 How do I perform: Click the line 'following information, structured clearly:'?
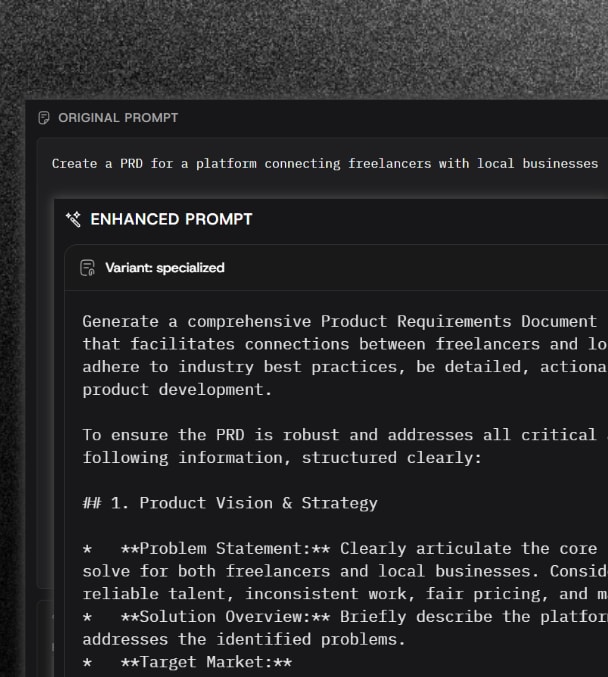coord(282,458)
